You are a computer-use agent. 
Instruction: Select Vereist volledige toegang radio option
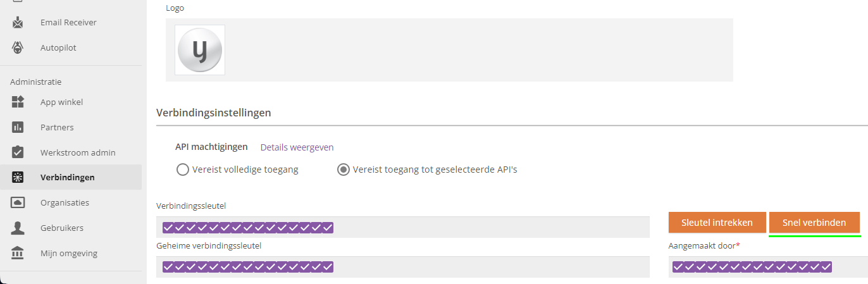pyautogui.click(x=183, y=170)
